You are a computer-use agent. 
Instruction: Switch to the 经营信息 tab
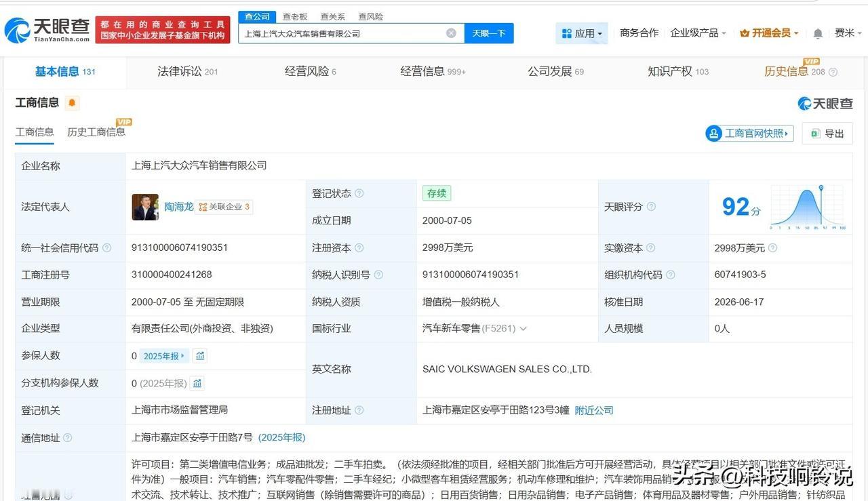pyautogui.click(x=433, y=71)
